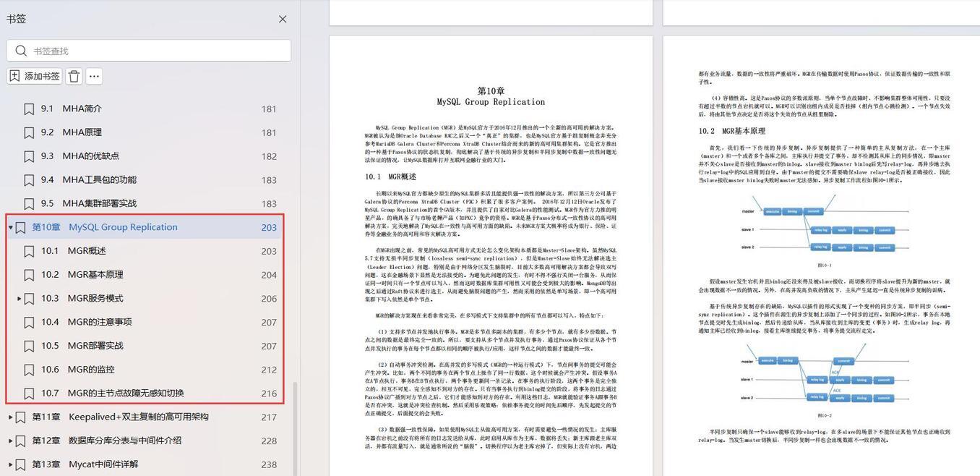Expand the 10.3 MGR服务模式 node
Viewport: 980px width, 476px height.
[x=20, y=298]
